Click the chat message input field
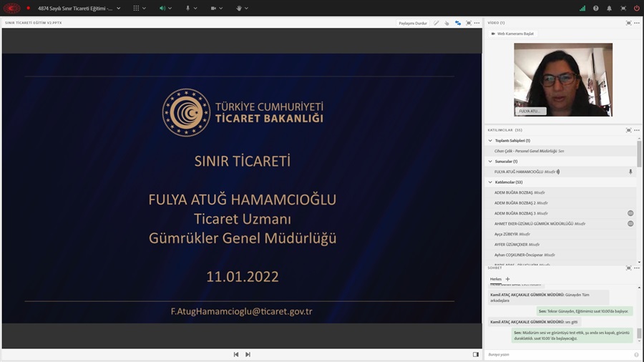The width and height of the screenshot is (644, 362). click(x=559, y=355)
